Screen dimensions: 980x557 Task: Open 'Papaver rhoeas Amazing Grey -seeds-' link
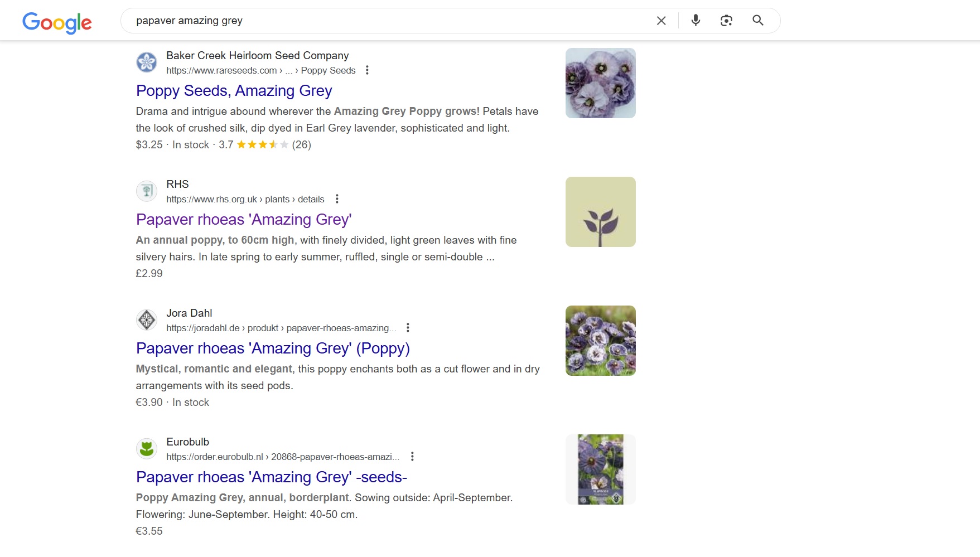click(x=272, y=477)
